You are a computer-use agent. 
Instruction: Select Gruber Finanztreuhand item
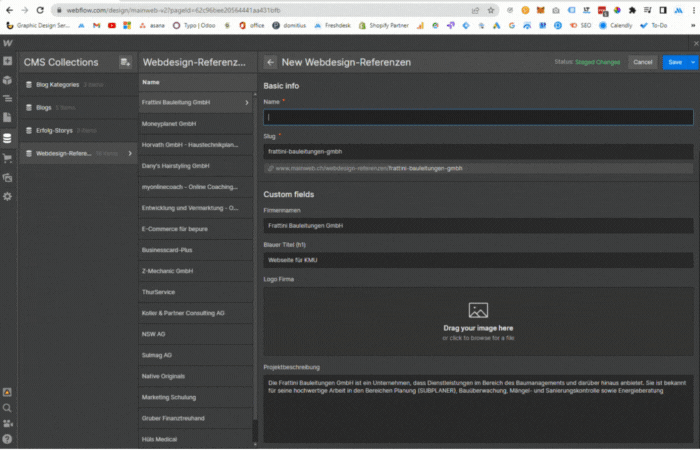[x=196, y=418]
